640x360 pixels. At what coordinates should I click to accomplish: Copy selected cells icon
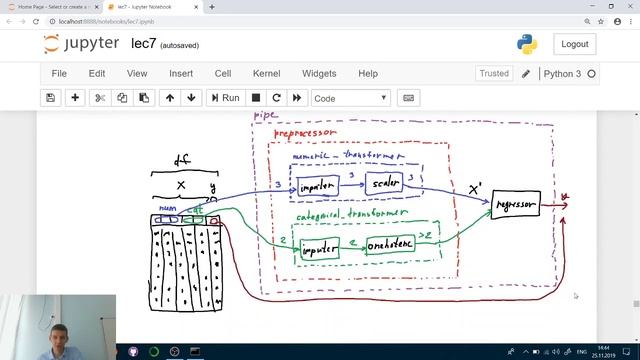click(x=122, y=98)
